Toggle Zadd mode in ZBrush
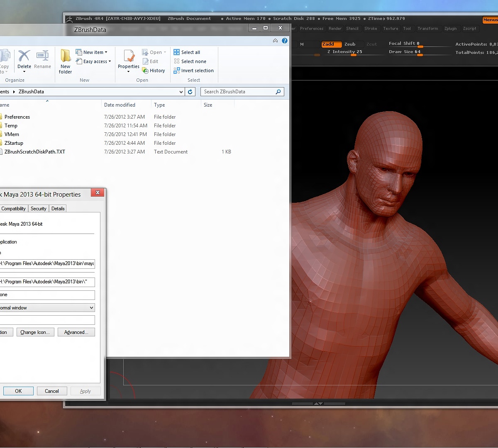Viewport: 498px width, 448px height. [332, 44]
